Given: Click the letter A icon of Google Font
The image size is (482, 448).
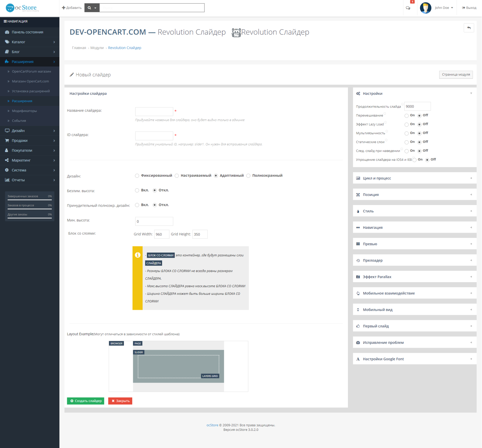Looking at the screenshot, I should pos(358,359).
